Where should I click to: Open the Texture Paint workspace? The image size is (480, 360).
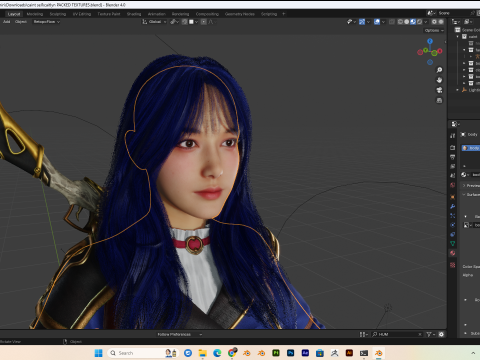pos(109,14)
